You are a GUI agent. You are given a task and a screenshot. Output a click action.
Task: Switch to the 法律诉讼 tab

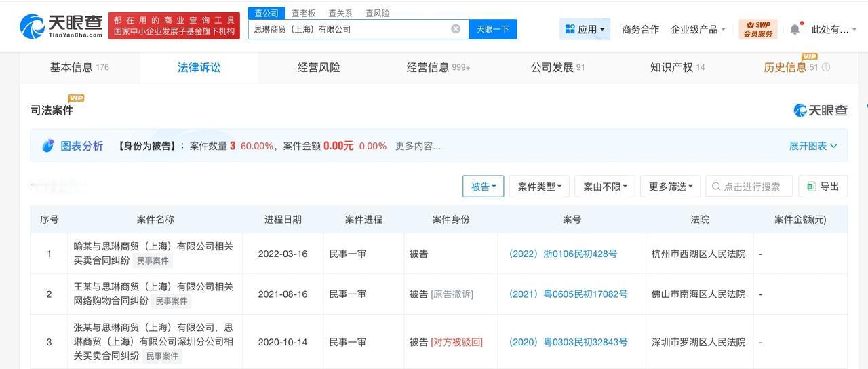199,67
